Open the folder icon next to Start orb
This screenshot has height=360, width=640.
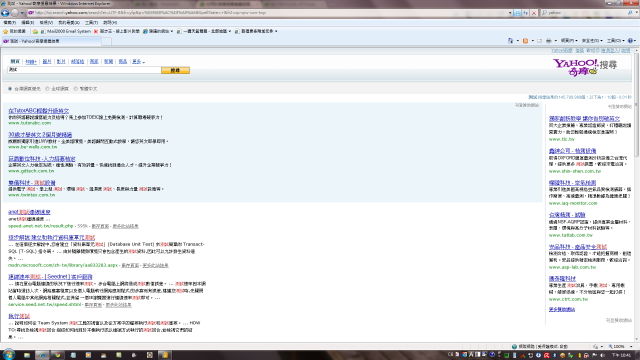point(27,355)
